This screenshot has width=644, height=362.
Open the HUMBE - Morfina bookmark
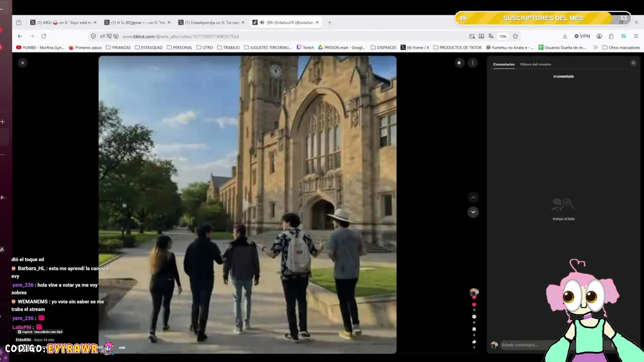pyautogui.click(x=40, y=48)
